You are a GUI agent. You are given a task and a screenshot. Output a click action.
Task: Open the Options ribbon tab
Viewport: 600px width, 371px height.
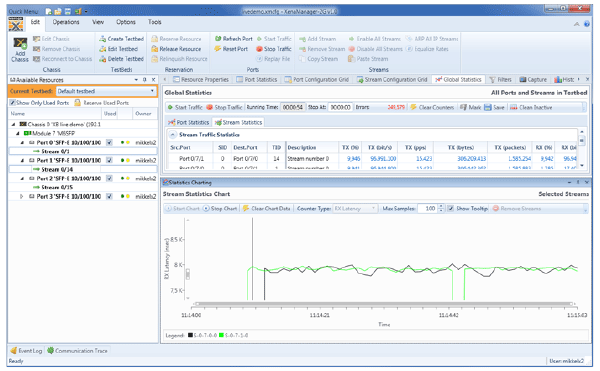126,22
